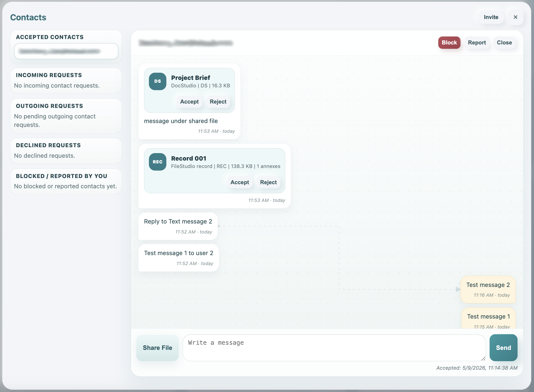Click the resize grip of message box

483,359
